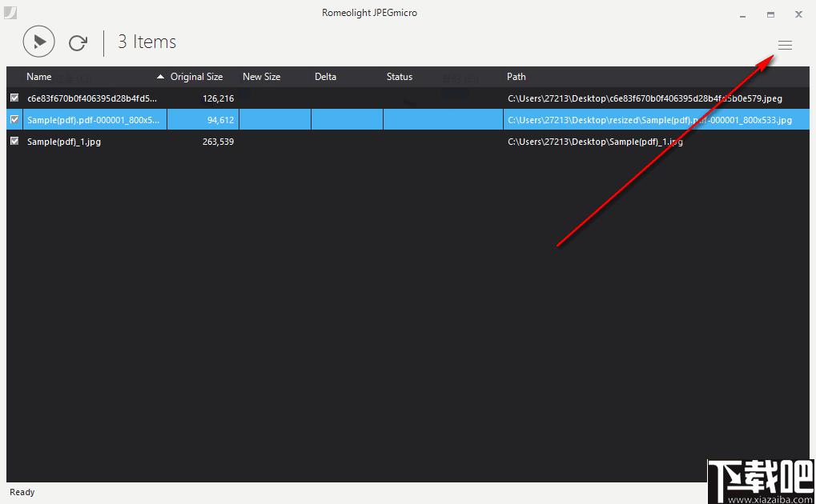The width and height of the screenshot is (816, 504).
Task: Minimize the JPEGmicro window
Action: [x=742, y=14]
